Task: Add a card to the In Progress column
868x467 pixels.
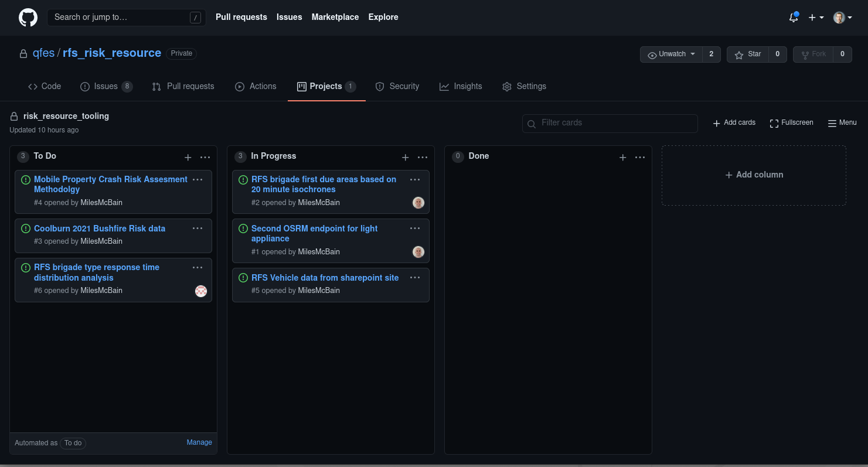Action: pyautogui.click(x=405, y=157)
